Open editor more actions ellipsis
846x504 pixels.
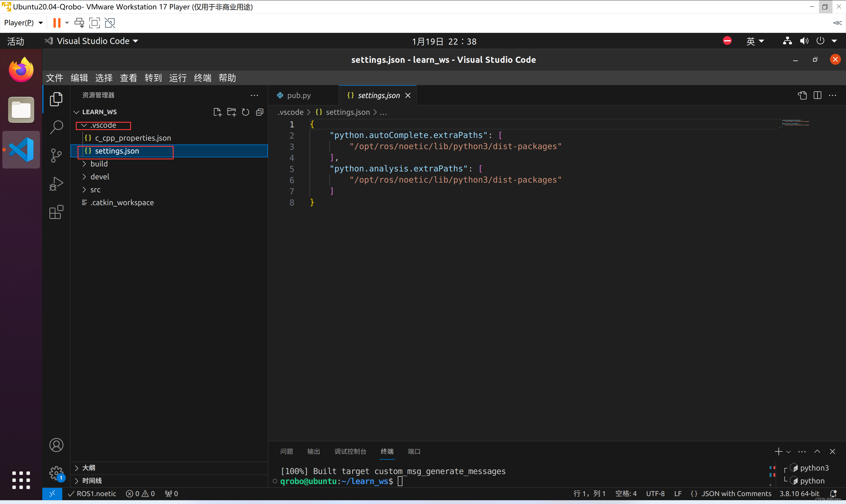832,95
